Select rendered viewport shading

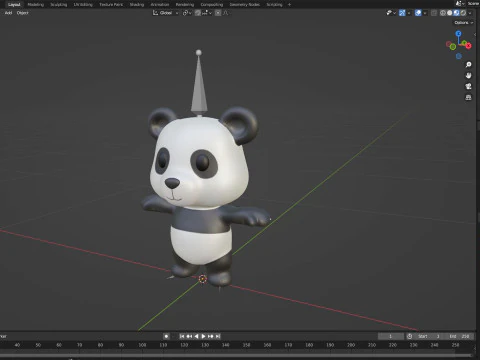[463, 13]
